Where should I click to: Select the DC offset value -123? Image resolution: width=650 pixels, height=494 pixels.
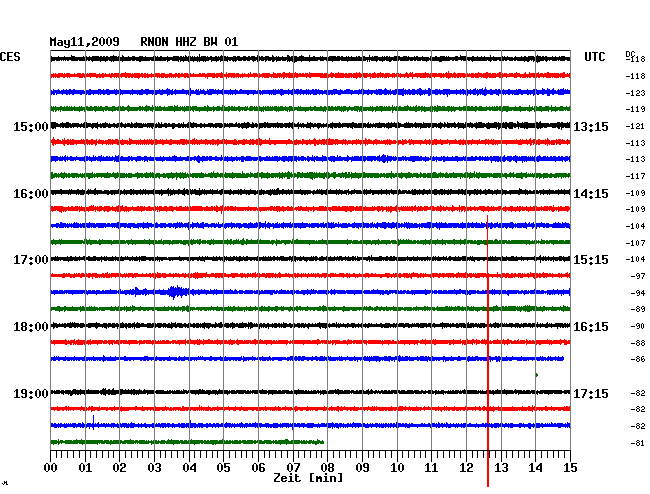[x=635, y=93]
